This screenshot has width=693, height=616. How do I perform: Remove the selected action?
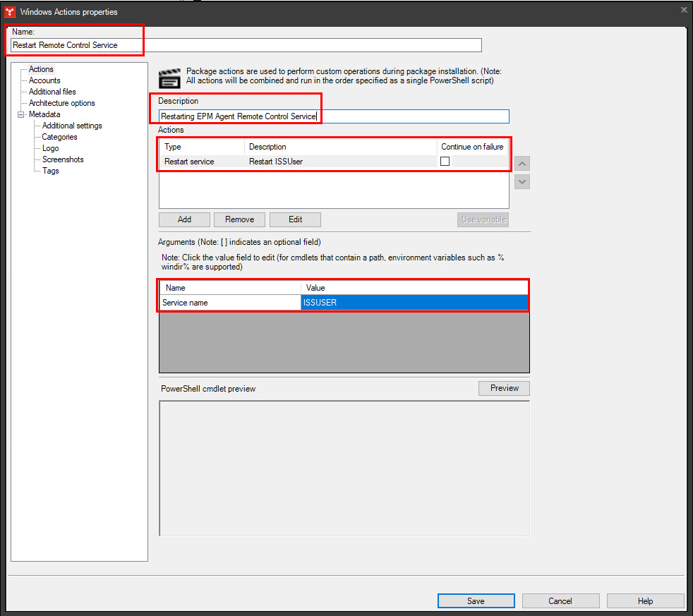239,219
